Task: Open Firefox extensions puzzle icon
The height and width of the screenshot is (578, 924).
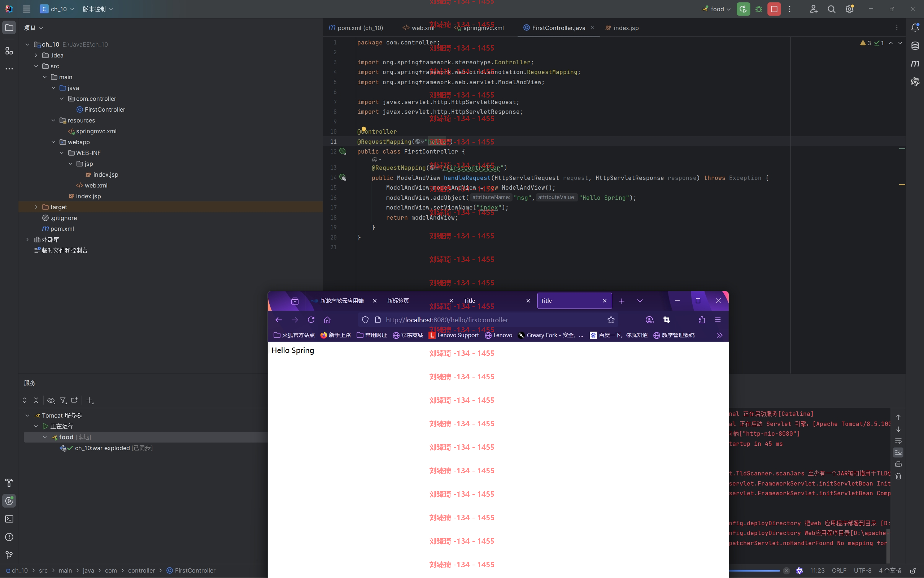Action: tap(702, 320)
